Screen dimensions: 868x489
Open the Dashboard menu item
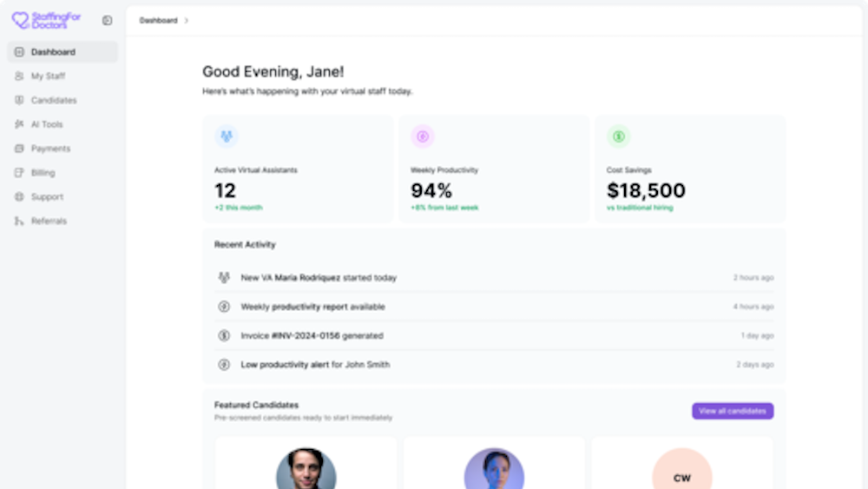click(53, 52)
